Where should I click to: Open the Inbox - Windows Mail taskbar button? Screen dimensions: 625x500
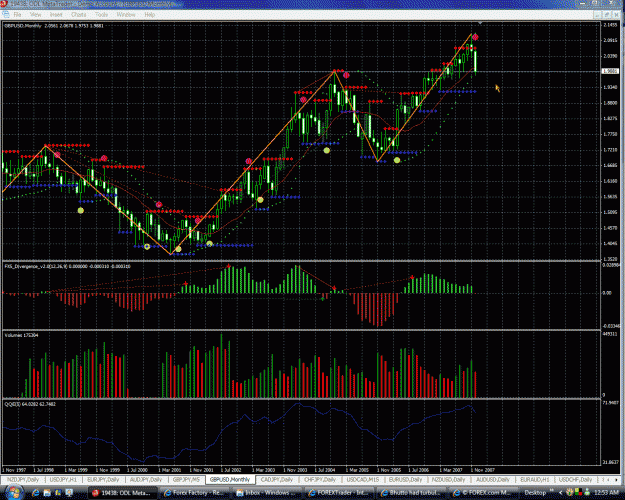tap(268, 493)
